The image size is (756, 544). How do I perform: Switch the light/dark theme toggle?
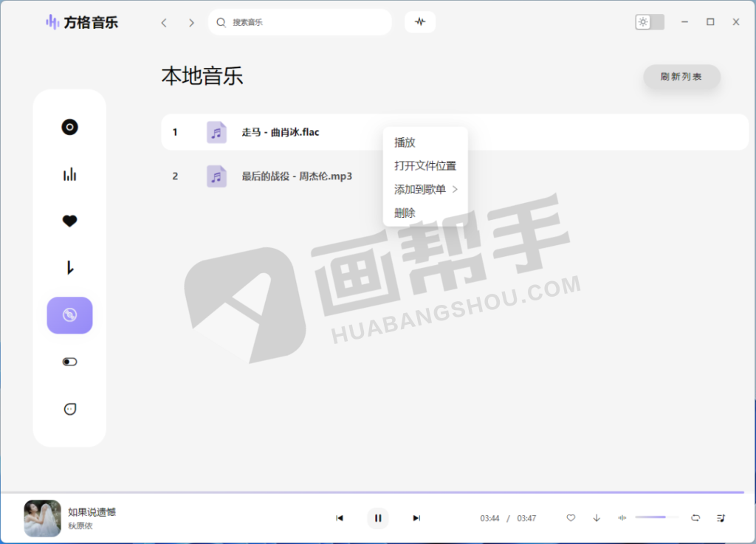click(650, 22)
